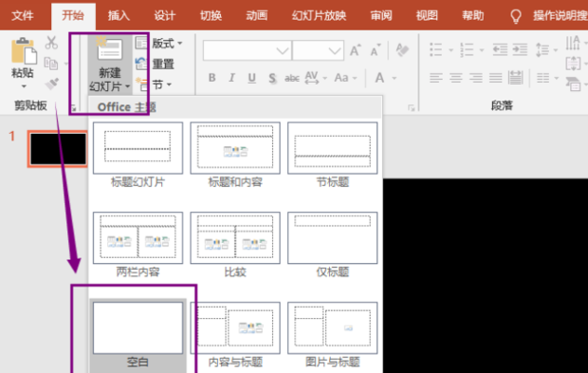Click the clear formatting eraser icon

click(402, 50)
